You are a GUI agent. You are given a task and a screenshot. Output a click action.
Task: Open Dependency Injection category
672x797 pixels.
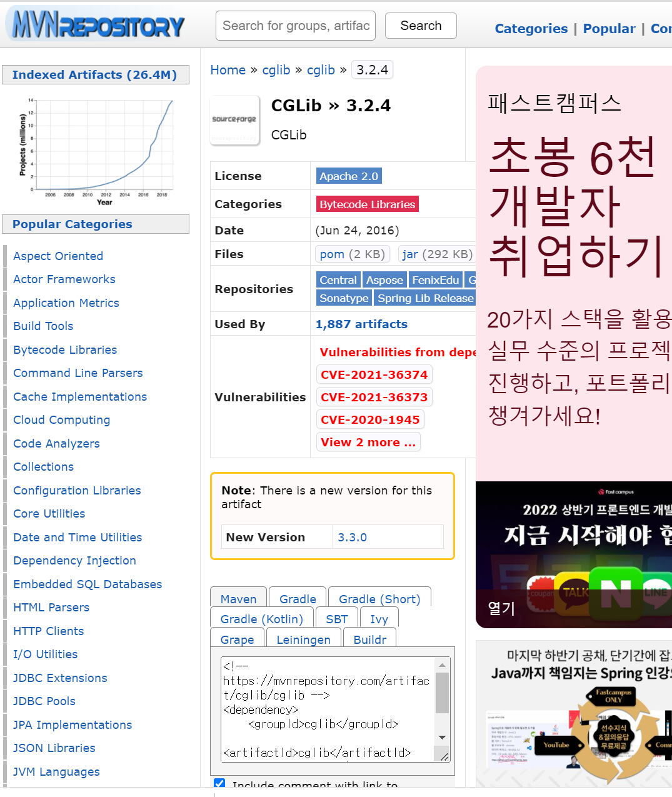tap(74, 560)
